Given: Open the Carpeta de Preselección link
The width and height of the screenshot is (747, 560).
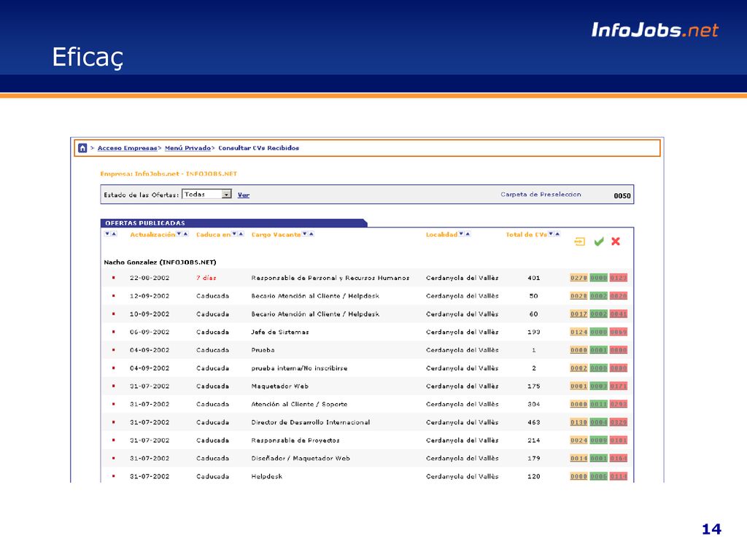Looking at the screenshot, I should [541, 194].
